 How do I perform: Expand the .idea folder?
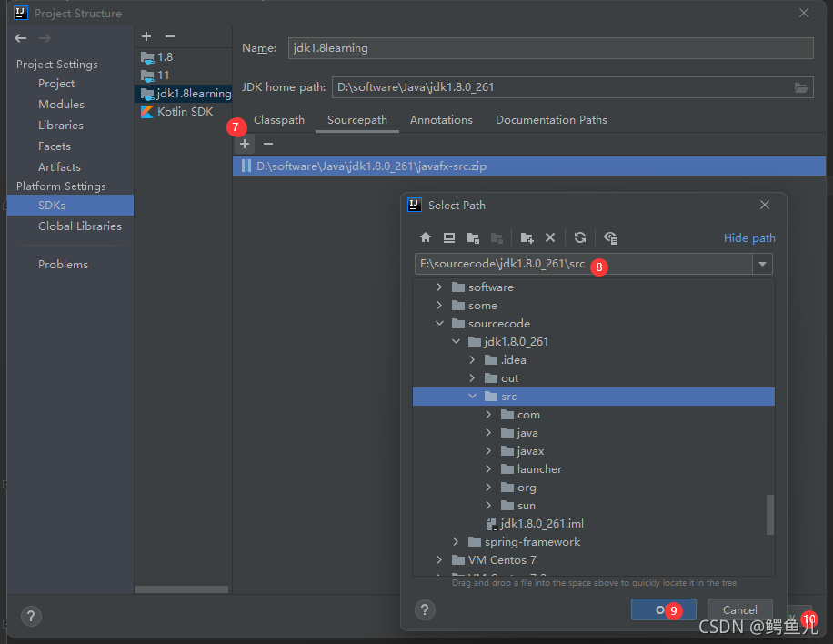pos(472,359)
